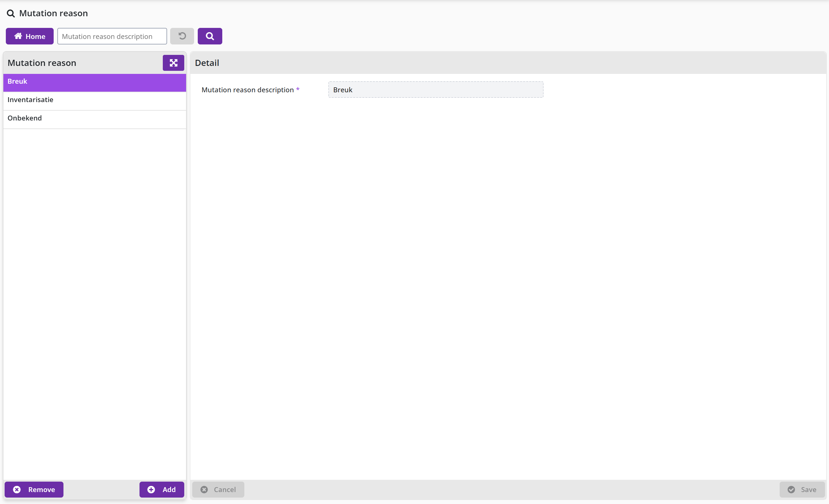Click the cross icon on Cancel button
Screen dimensions: 829x504
pos(204,490)
